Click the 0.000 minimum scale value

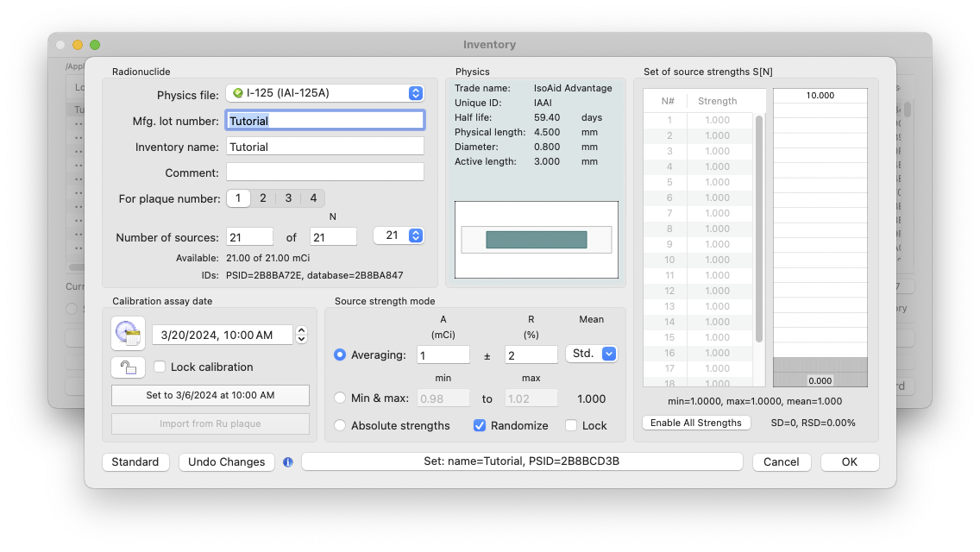pos(820,380)
